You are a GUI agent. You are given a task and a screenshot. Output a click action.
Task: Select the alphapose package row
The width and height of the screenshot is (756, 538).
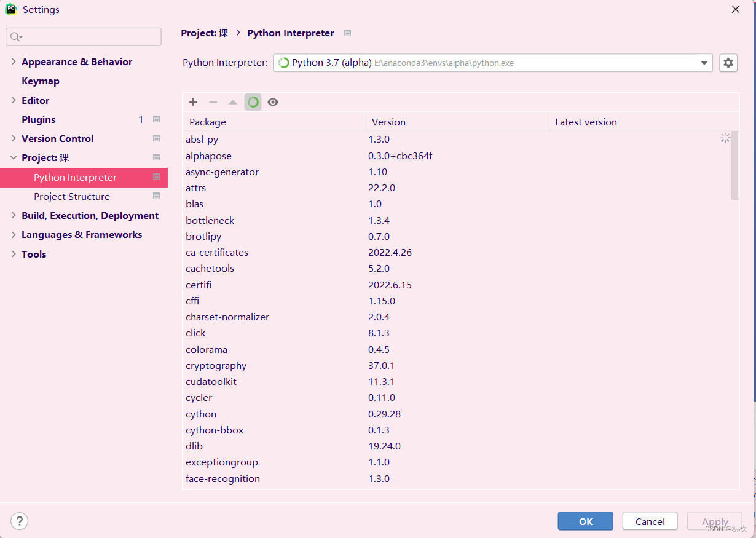tap(457, 156)
